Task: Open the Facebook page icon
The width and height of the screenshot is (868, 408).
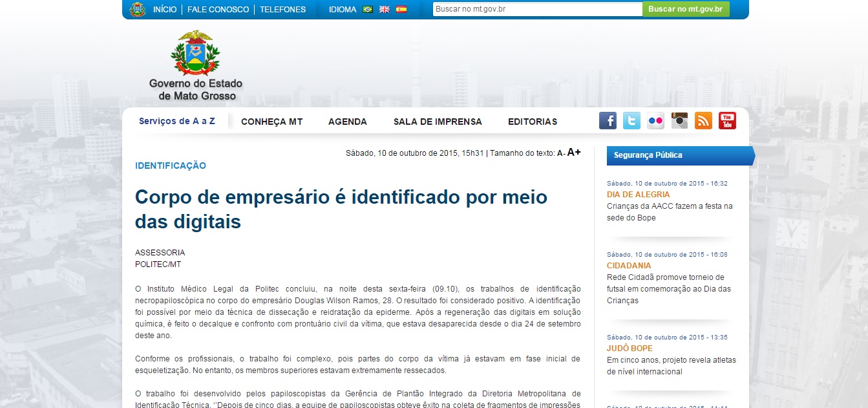Action: click(x=608, y=121)
